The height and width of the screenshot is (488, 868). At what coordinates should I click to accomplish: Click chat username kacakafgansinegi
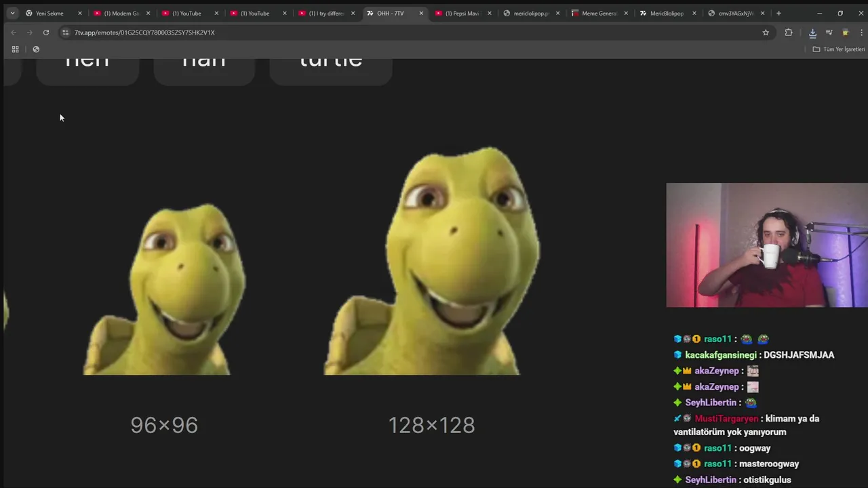click(x=721, y=355)
